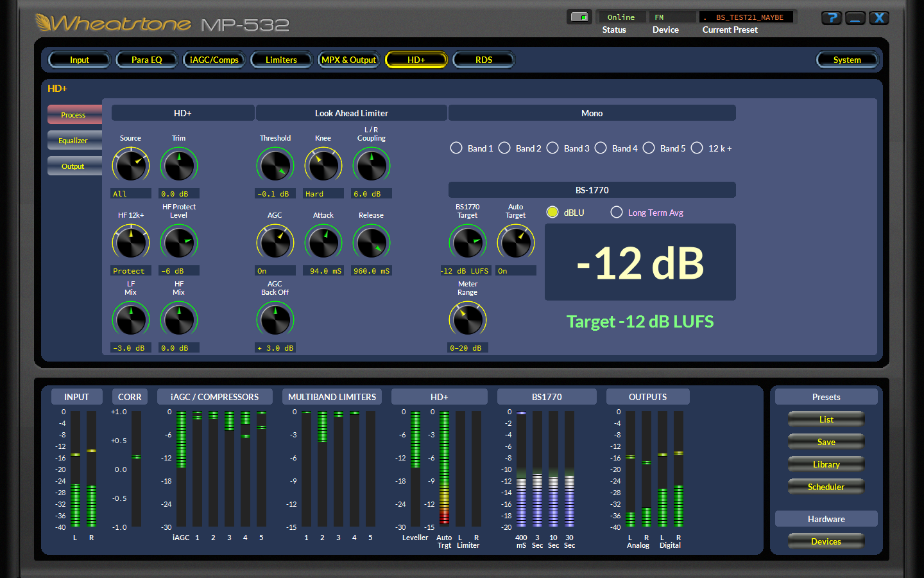Click the HF Protect Level knob
The image size is (924, 578).
point(179,242)
